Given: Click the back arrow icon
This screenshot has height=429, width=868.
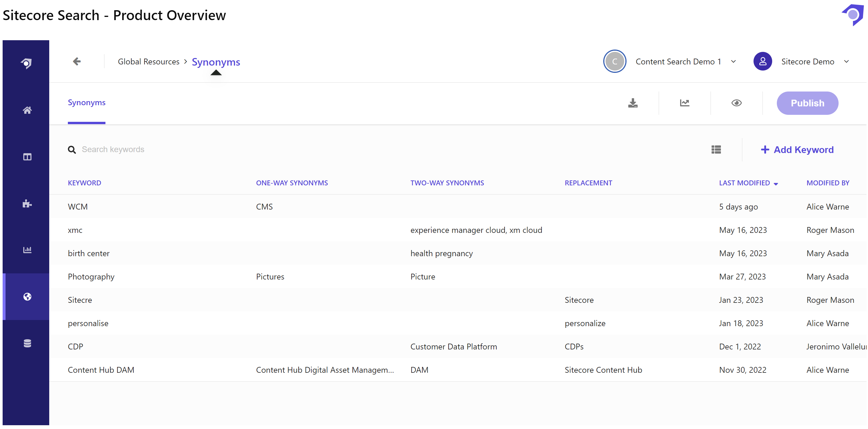Looking at the screenshot, I should [77, 61].
